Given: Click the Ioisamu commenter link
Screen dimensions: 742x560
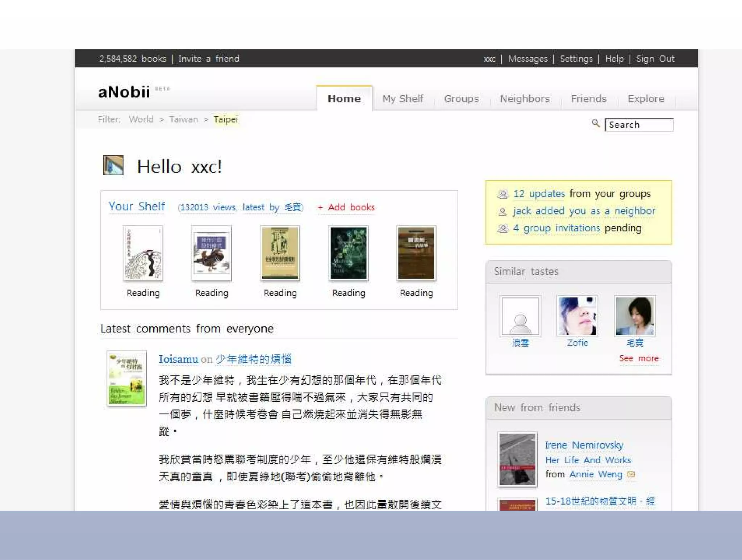Looking at the screenshot, I should pyautogui.click(x=178, y=359).
